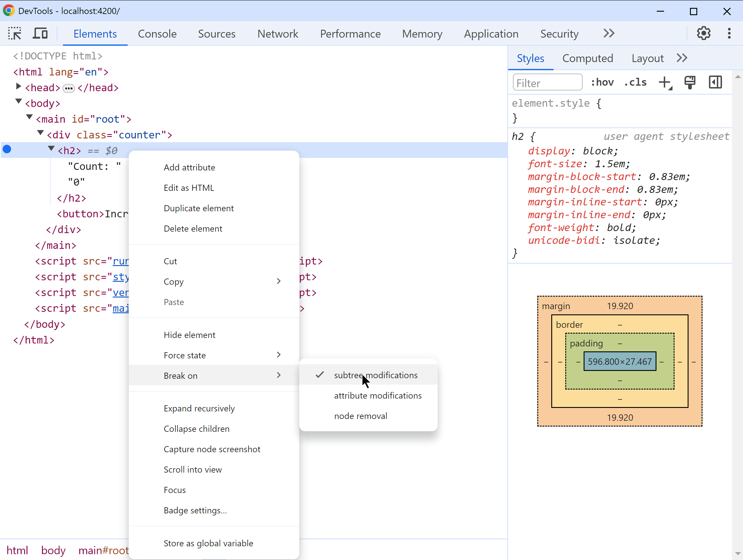This screenshot has height=560, width=743.
Task: Click the Chrome logo in title bar
Action: click(x=9, y=11)
